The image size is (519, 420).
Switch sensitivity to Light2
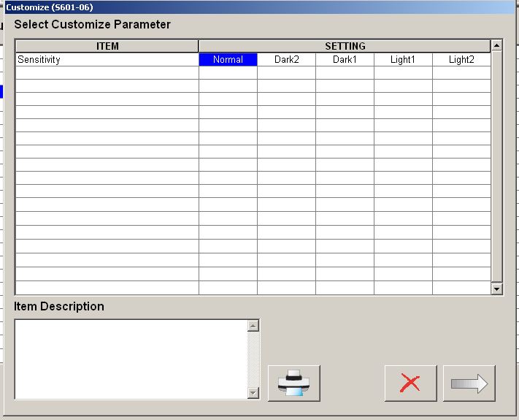(x=461, y=60)
